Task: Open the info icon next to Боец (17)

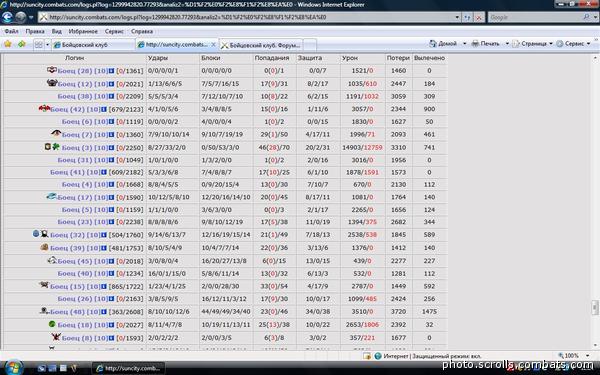Action: point(111,197)
